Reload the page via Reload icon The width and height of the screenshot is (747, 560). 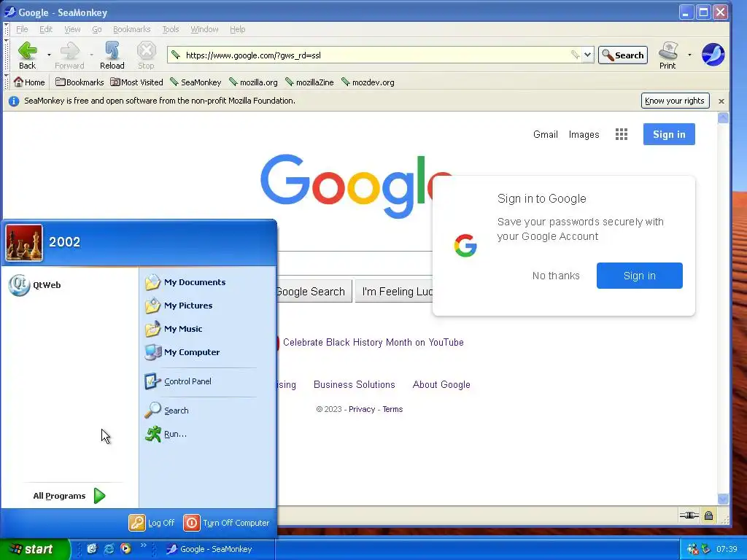(x=112, y=50)
